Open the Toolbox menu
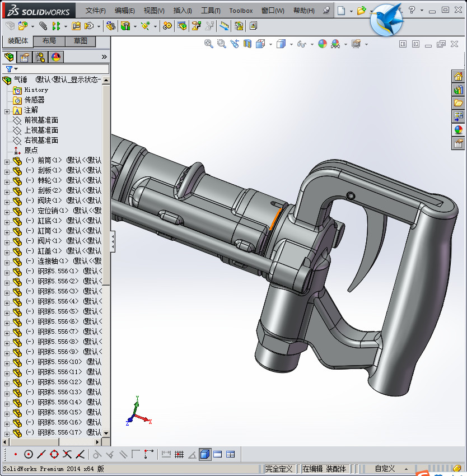This screenshot has height=476, width=467. 241,11
